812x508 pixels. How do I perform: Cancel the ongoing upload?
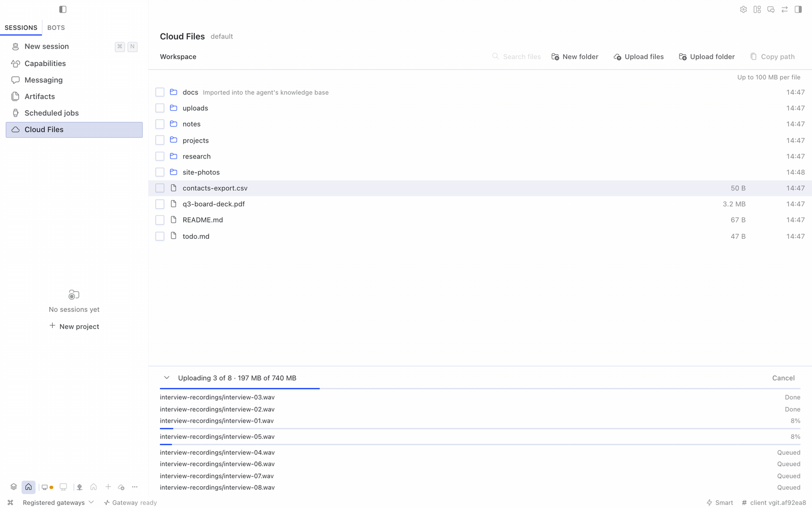tap(783, 378)
